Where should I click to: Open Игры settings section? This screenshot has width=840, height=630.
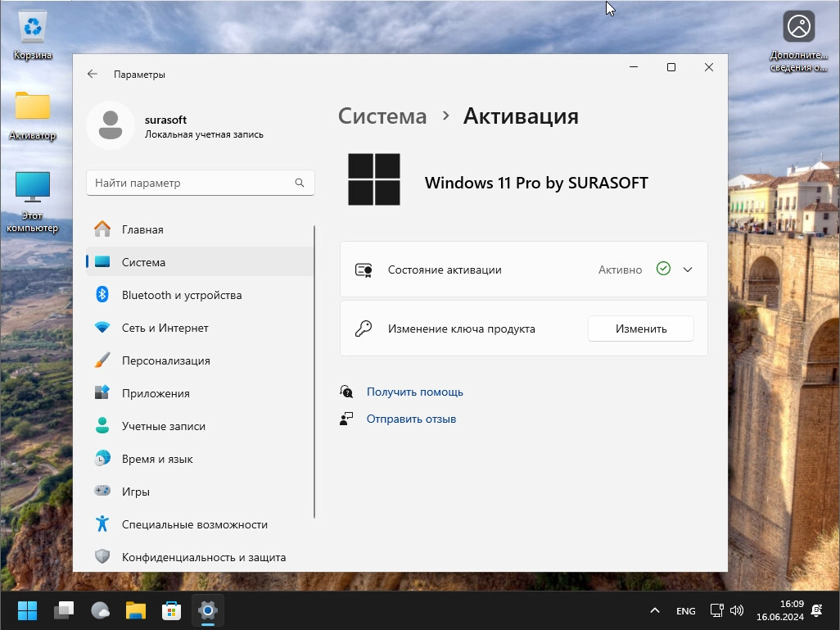click(135, 492)
